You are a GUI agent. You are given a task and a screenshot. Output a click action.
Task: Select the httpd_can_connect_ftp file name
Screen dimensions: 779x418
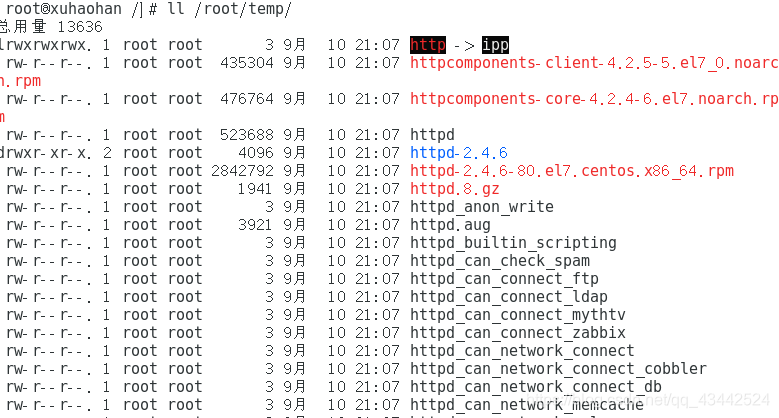(x=504, y=279)
